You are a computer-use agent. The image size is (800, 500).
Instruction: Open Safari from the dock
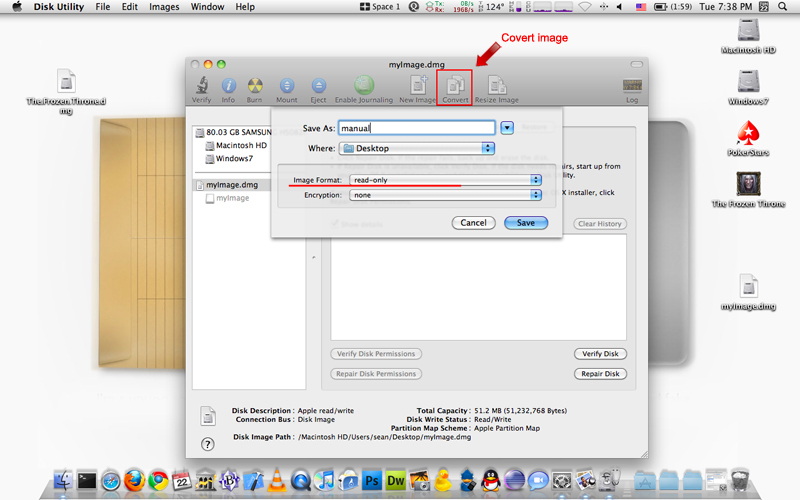click(x=111, y=481)
